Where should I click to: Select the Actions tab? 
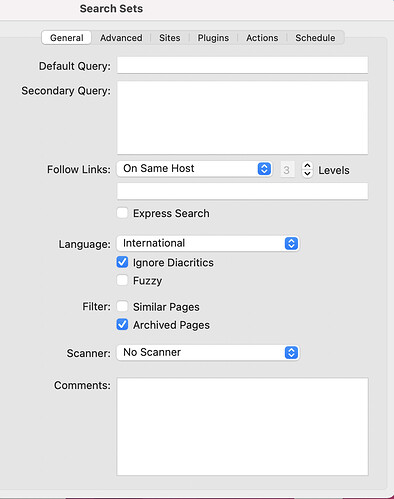tap(262, 38)
